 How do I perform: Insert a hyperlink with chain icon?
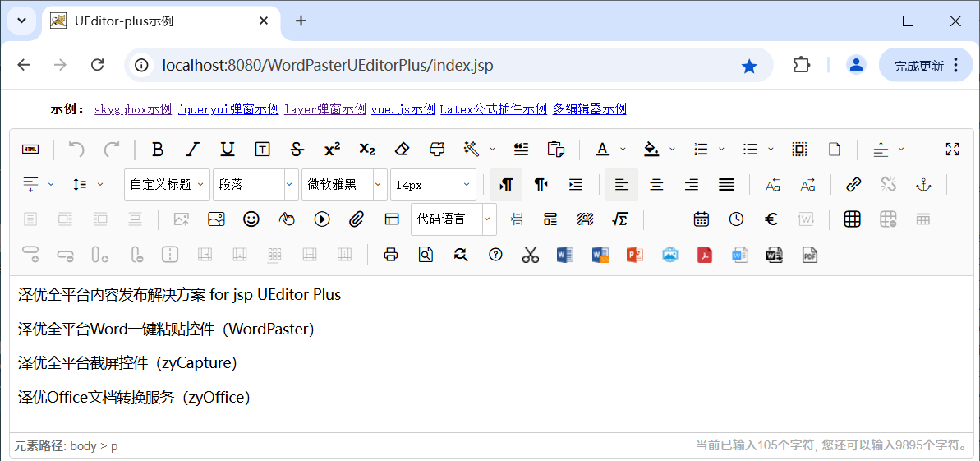(853, 185)
